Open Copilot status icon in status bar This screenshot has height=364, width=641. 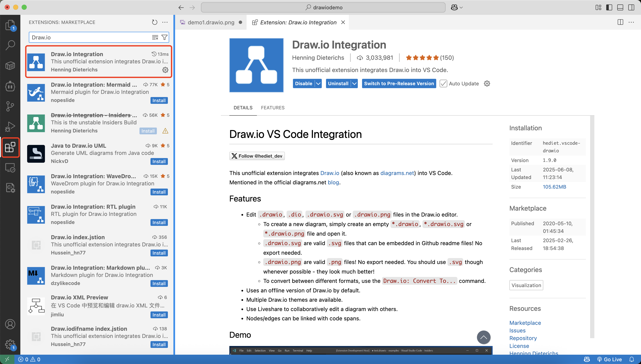(587, 359)
